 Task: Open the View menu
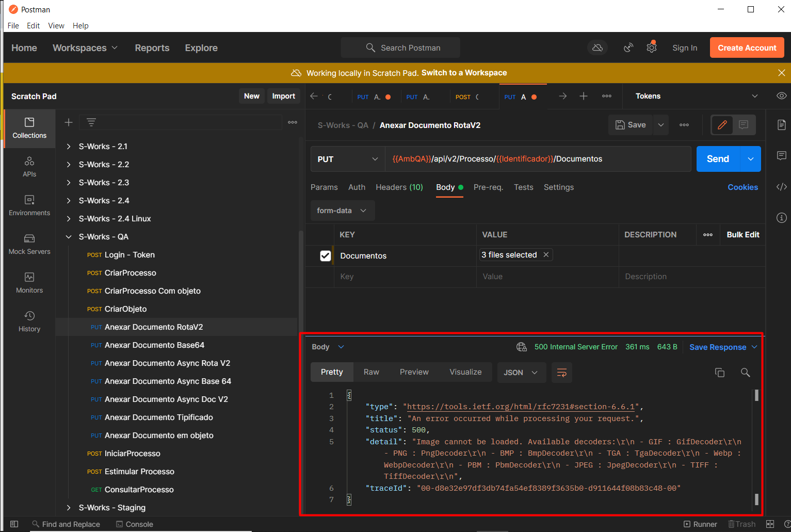click(56, 26)
